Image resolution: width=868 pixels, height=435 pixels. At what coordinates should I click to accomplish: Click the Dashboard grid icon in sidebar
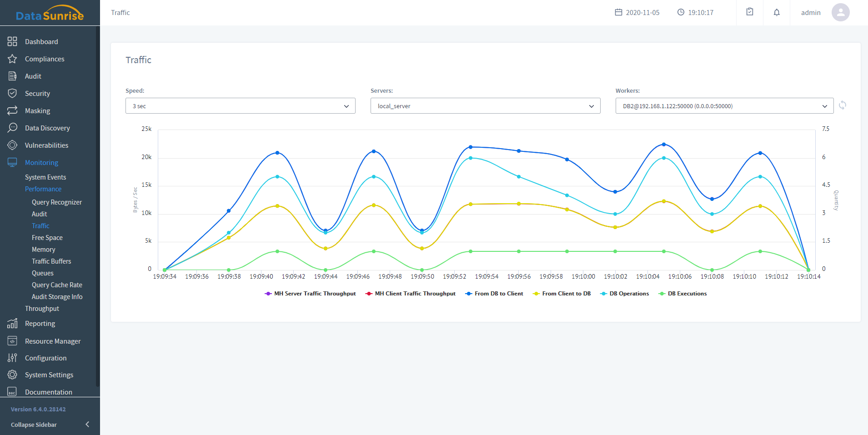tap(12, 42)
